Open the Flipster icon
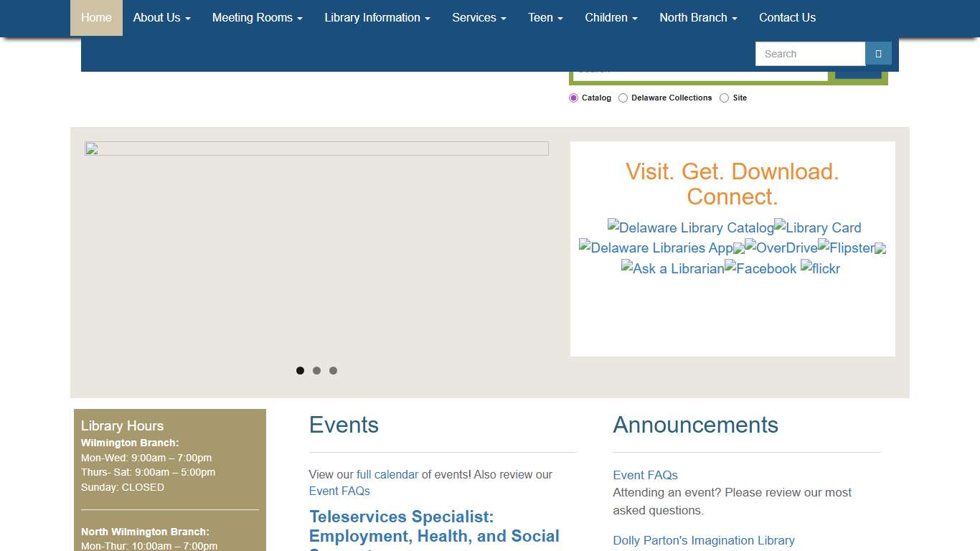Screen dimensions: 980x551 (x=847, y=248)
